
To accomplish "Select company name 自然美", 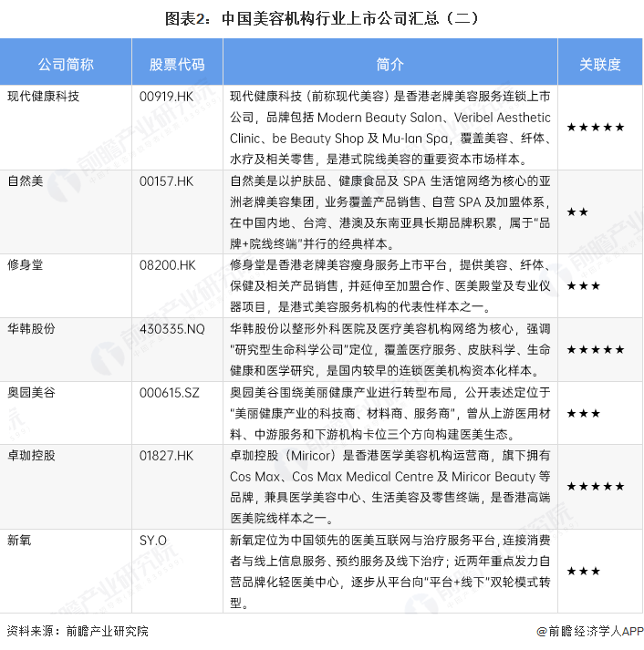I will coord(26,181).
